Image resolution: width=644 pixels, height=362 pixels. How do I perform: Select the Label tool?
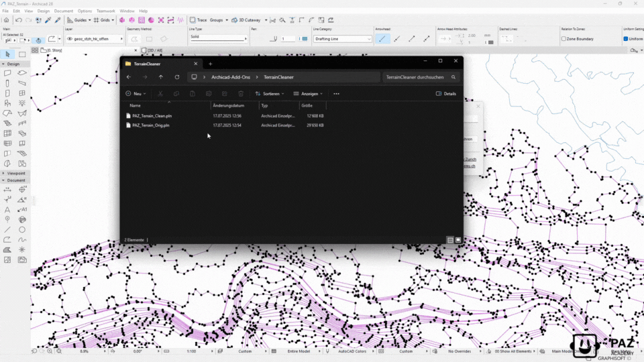(22, 210)
